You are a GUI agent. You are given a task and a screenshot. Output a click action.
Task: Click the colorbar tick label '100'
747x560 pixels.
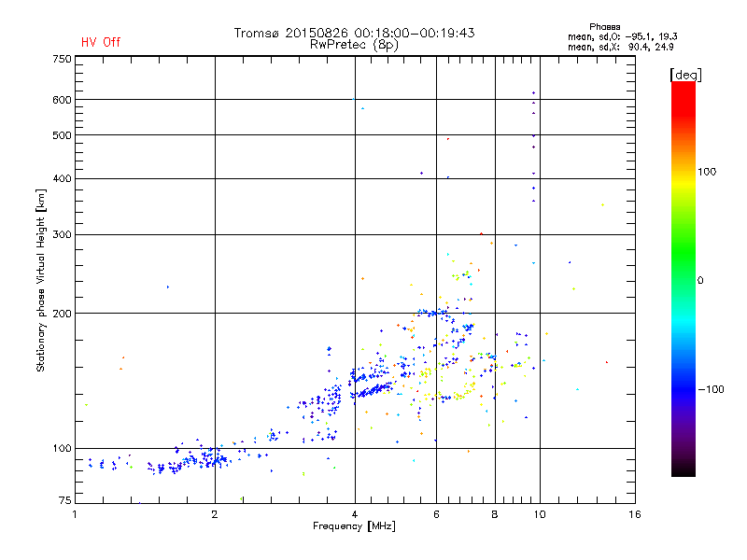tap(707, 172)
